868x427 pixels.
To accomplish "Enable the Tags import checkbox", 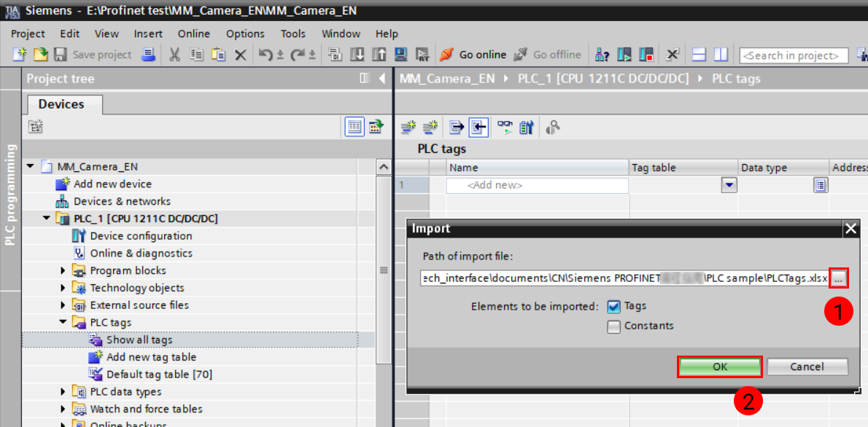I will (613, 307).
